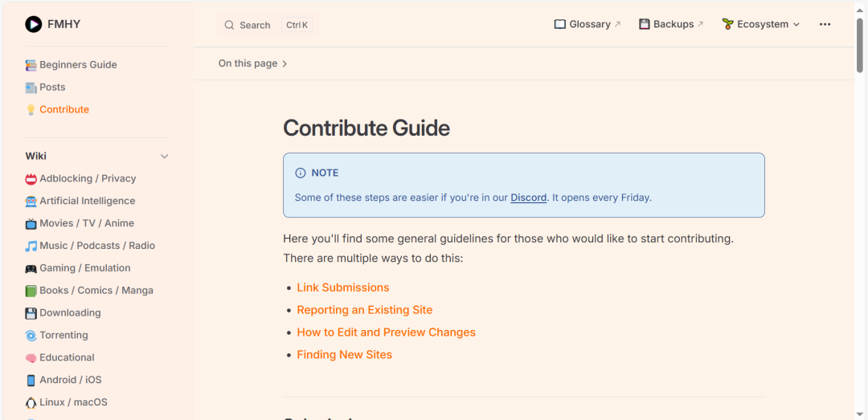
Task: Click the Linux / macOS penguin icon
Action: [31, 402]
